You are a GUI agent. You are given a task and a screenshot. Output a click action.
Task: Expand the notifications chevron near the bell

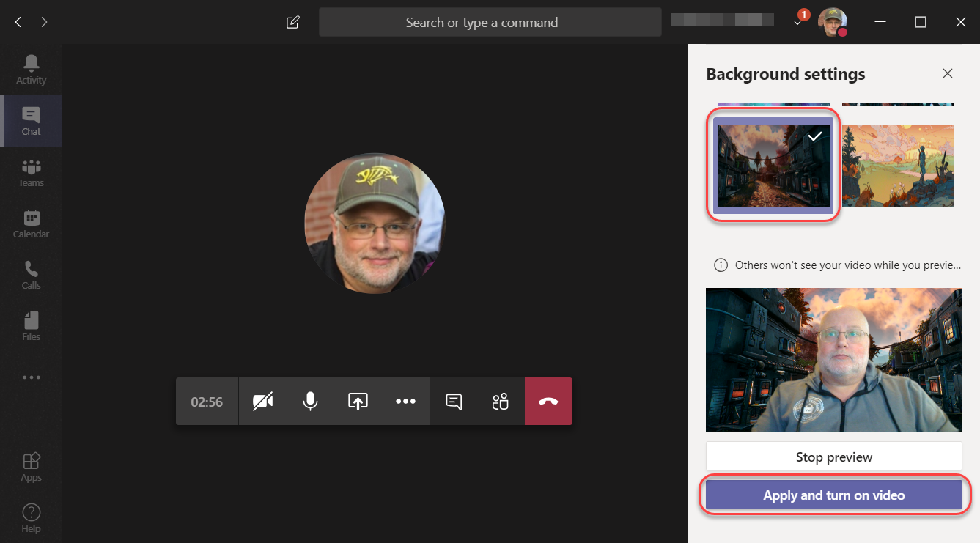point(797,23)
